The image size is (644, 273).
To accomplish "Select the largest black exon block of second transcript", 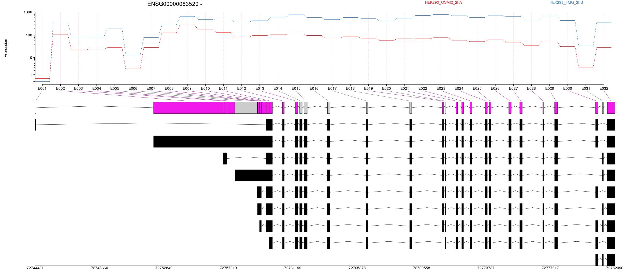I will 213,141.
